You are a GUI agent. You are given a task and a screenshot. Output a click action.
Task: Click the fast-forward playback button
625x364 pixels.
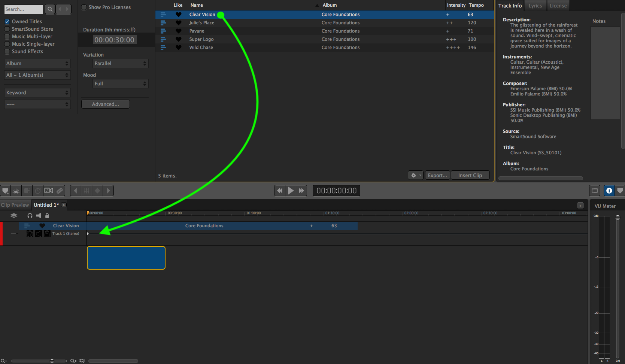(x=301, y=191)
